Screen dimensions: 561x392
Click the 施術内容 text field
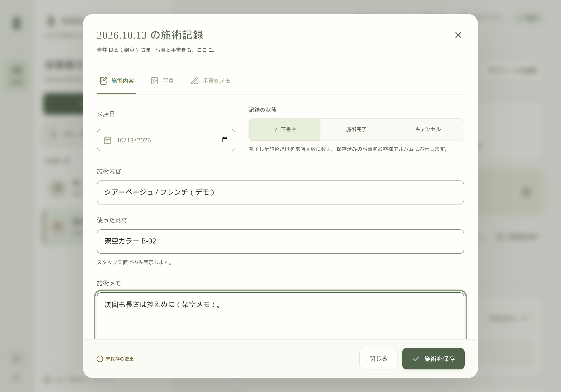[280, 192]
